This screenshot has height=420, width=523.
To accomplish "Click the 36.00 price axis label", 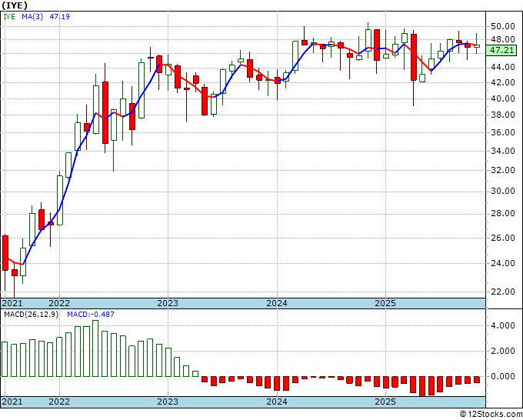I will point(502,132).
